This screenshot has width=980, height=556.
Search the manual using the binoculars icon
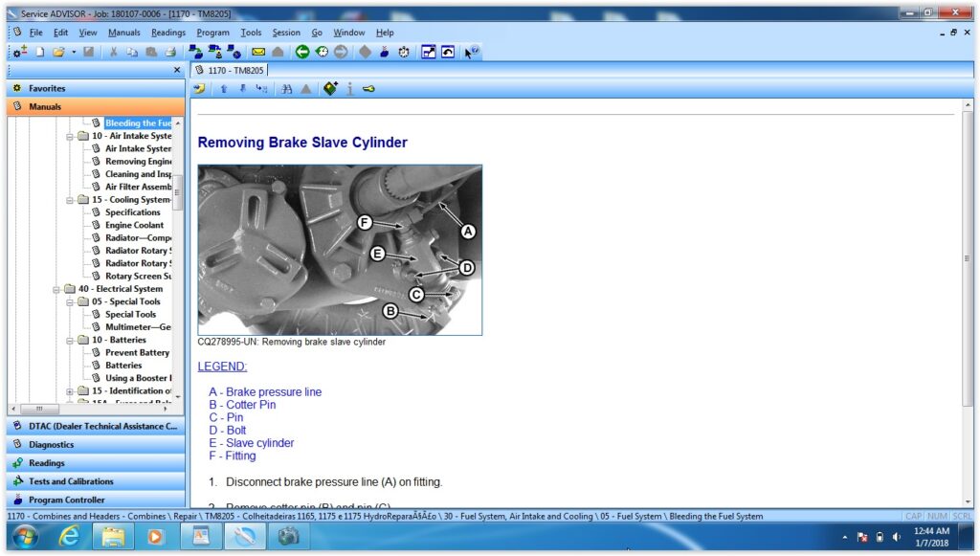(x=286, y=88)
